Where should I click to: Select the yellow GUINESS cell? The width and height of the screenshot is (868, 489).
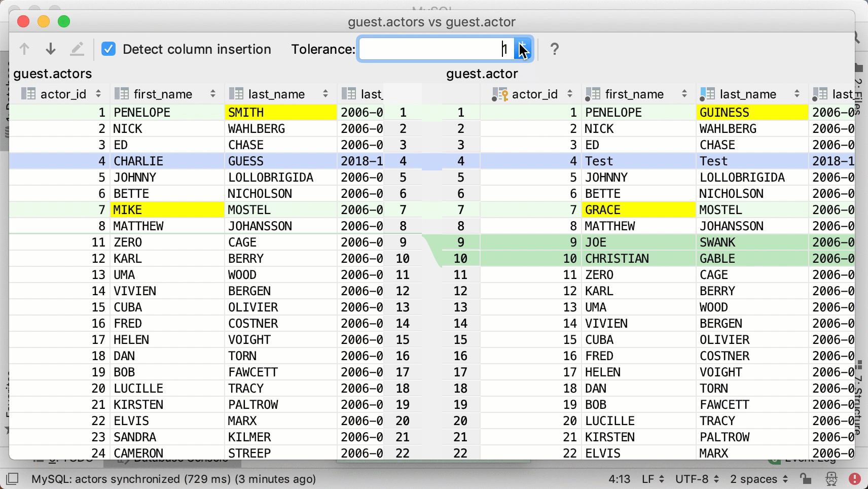coord(752,113)
